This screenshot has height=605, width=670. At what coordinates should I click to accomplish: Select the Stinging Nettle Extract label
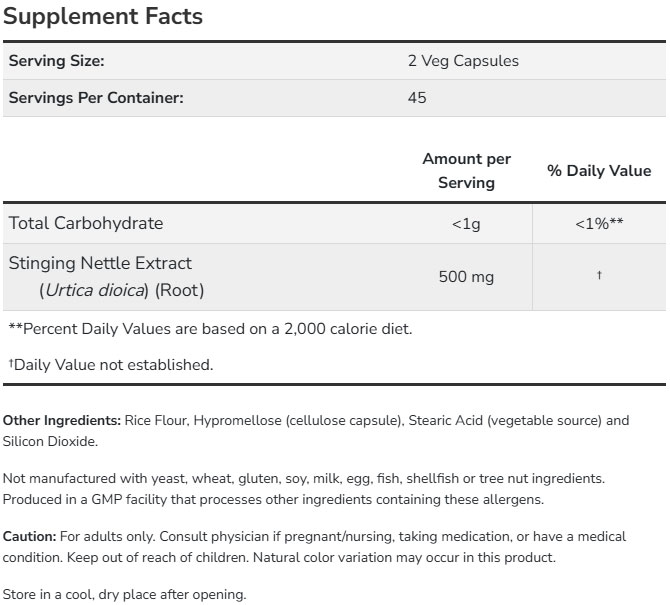100,263
